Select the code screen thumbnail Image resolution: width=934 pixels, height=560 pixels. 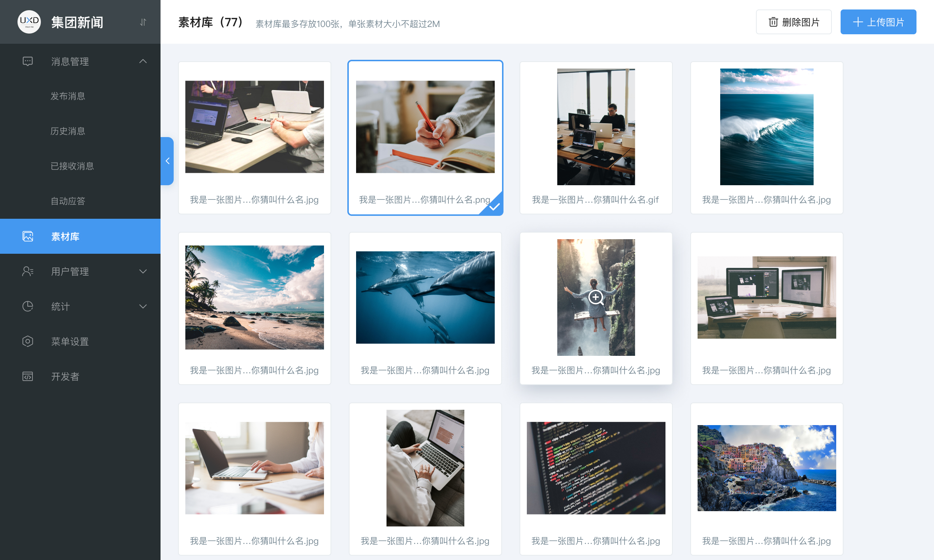596,468
